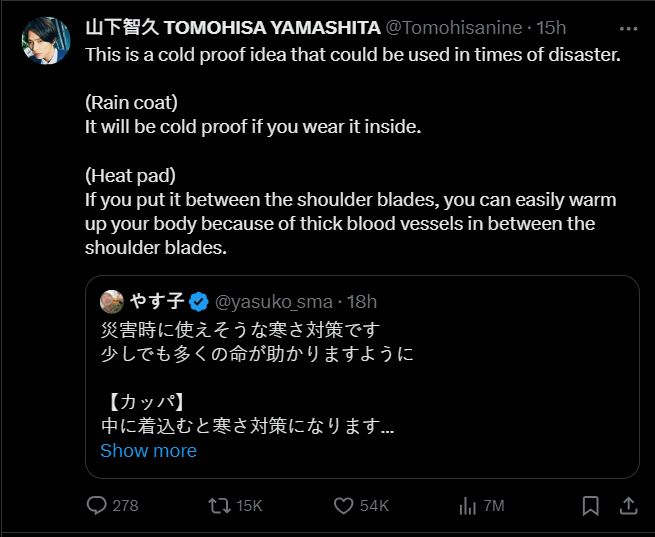
Task: Click the 18h timestamp in quoted tweet
Action: click(360, 301)
